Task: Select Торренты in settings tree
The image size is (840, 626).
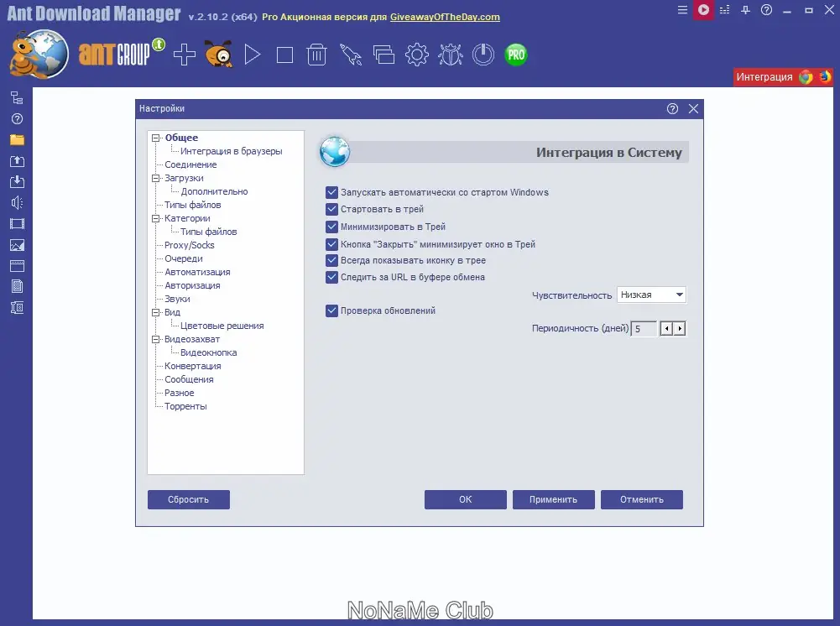Action: click(x=185, y=406)
